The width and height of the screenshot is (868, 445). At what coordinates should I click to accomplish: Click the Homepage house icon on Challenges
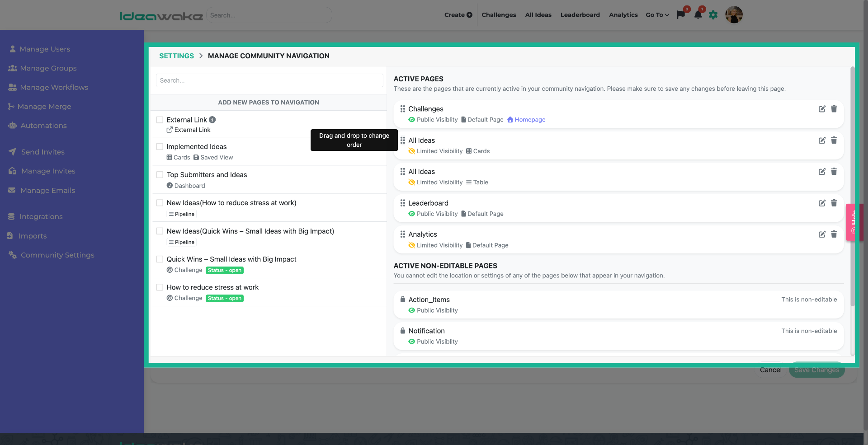point(510,120)
